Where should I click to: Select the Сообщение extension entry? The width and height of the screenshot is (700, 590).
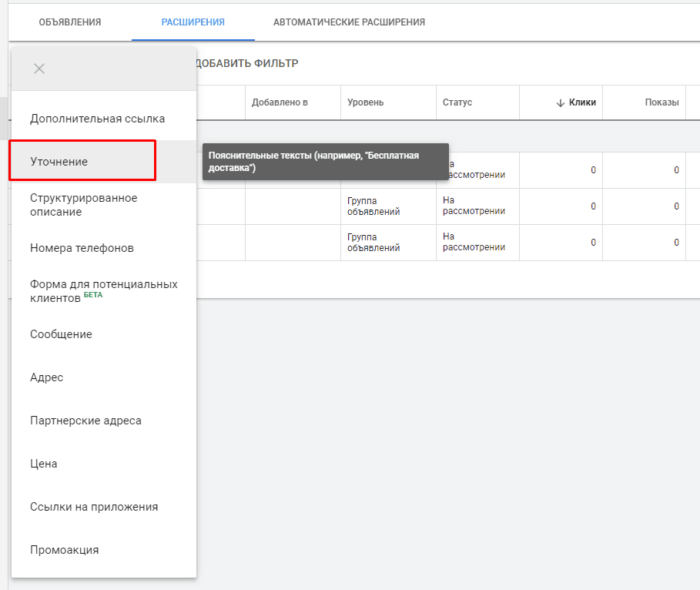pyautogui.click(x=60, y=334)
